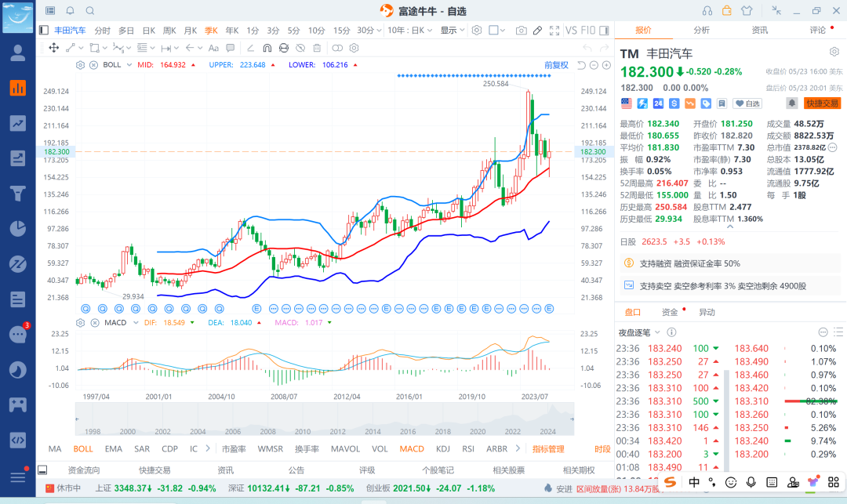The height and width of the screenshot is (504, 847).
Task: Open the search icon in the title bar
Action: coord(90,11)
